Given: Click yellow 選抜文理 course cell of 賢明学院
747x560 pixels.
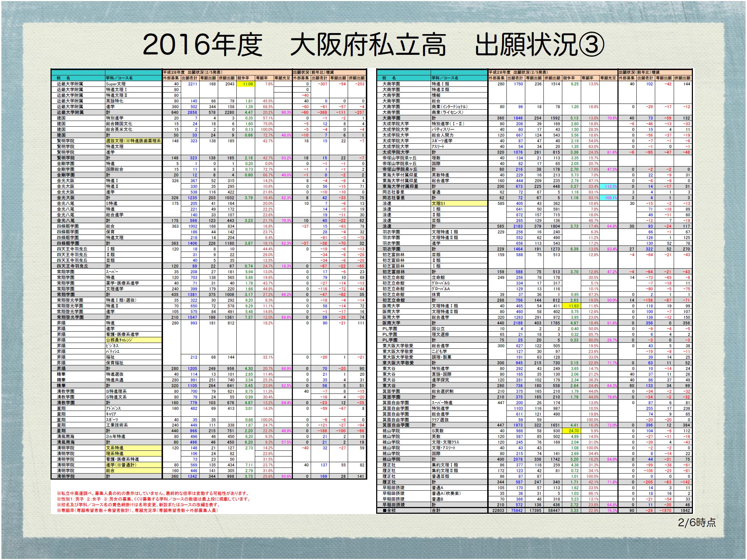Looking at the screenshot, I should pos(133,141).
